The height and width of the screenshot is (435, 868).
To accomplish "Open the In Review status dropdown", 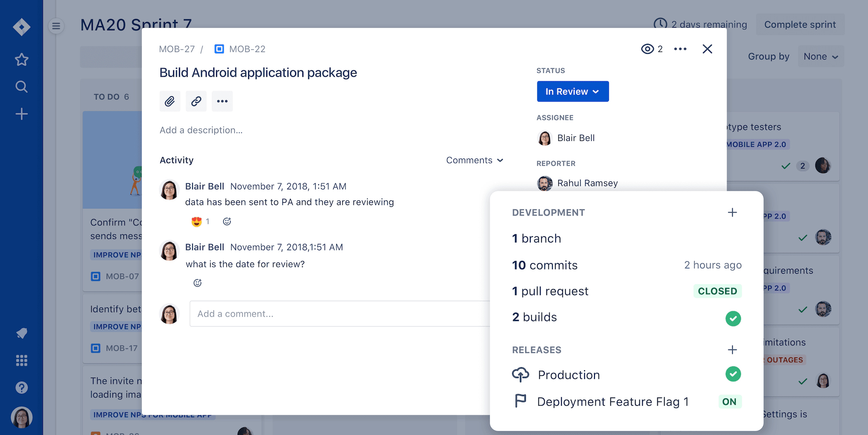I will [x=573, y=91].
